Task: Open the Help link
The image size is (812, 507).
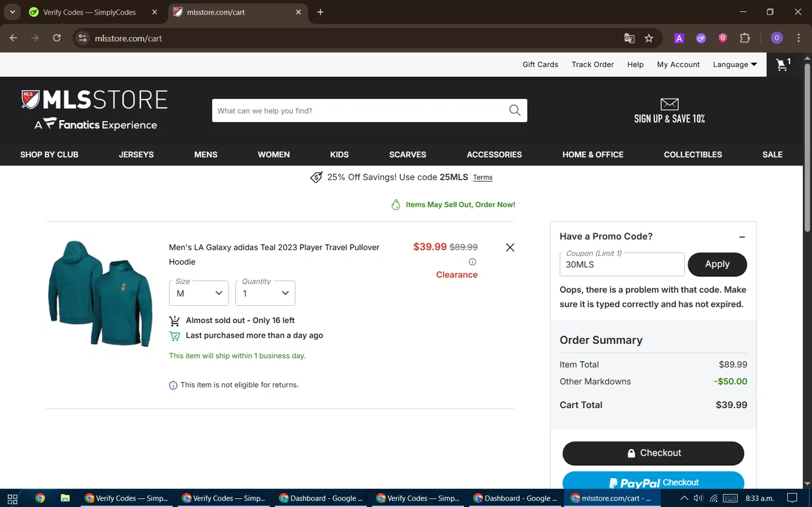Action: coord(636,64)
